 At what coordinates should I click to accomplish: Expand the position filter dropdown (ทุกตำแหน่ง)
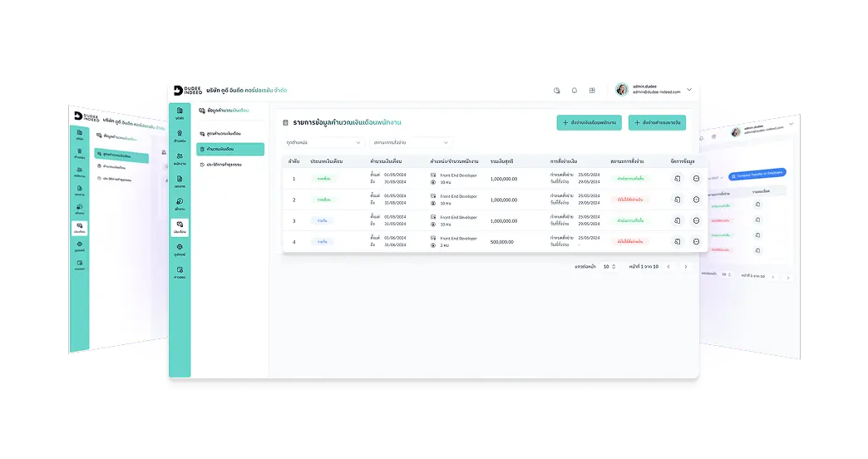(x=323, y=143)
